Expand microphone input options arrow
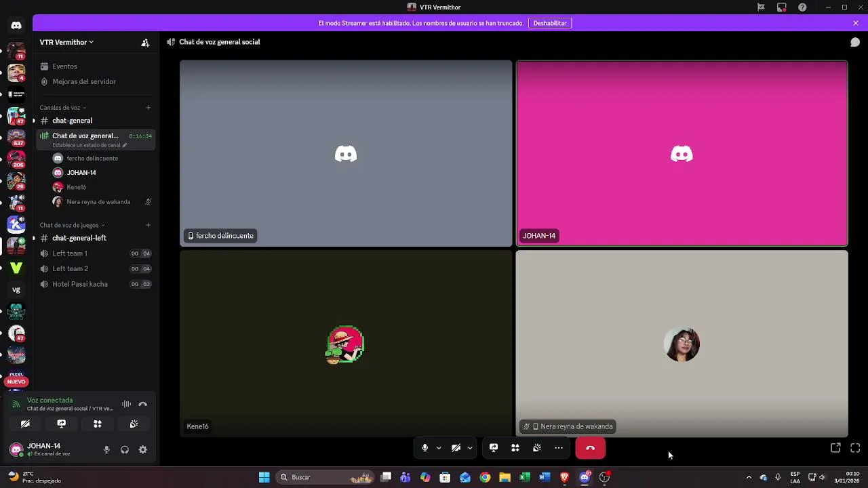 [439, 448]
